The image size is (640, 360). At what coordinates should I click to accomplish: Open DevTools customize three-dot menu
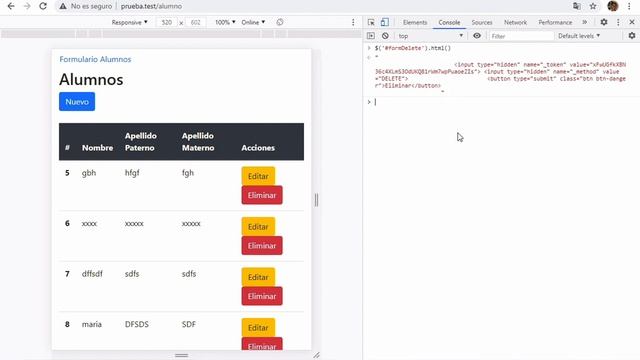tap(618, 22)
